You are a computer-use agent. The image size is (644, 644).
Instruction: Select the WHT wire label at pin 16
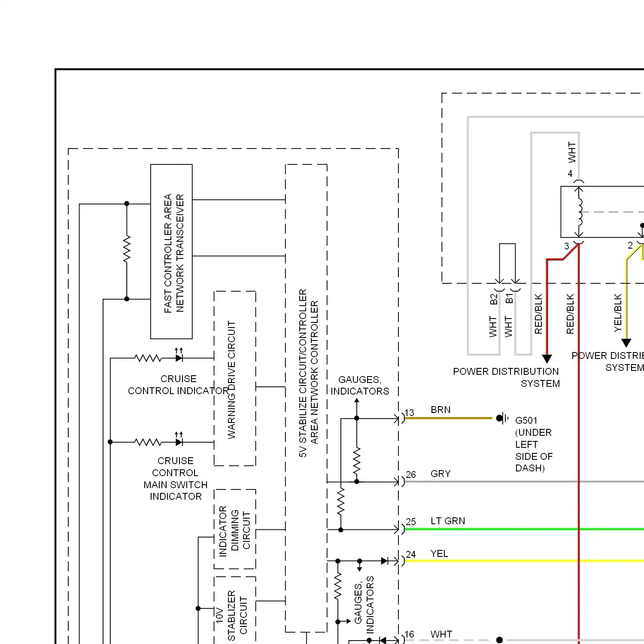point(441,634)
